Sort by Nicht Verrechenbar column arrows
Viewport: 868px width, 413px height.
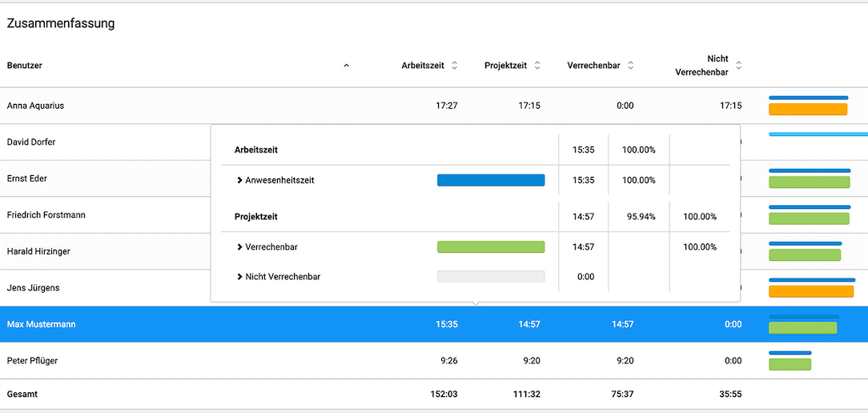coord(738,66)
